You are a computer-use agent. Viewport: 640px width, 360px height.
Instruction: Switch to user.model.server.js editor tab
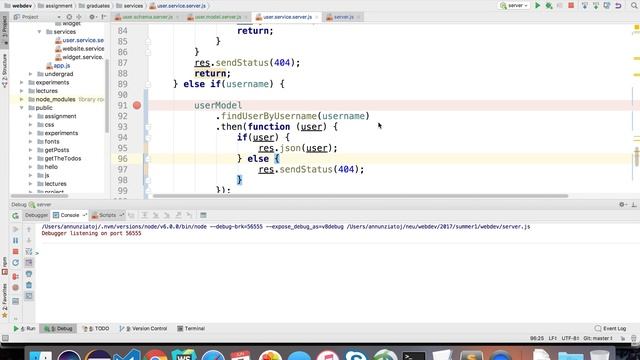click(217, 17)
